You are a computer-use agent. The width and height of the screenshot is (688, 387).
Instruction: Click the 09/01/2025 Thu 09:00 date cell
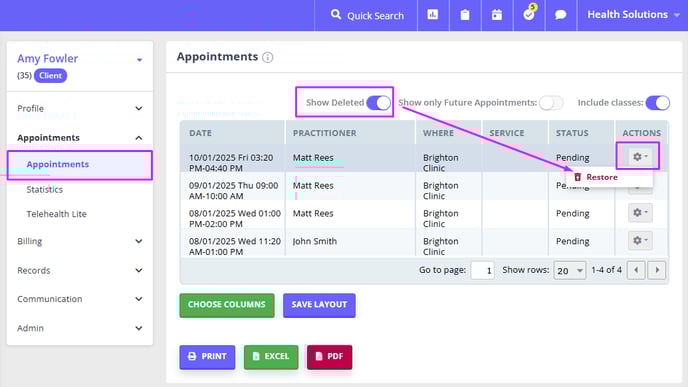click(233, 191)
